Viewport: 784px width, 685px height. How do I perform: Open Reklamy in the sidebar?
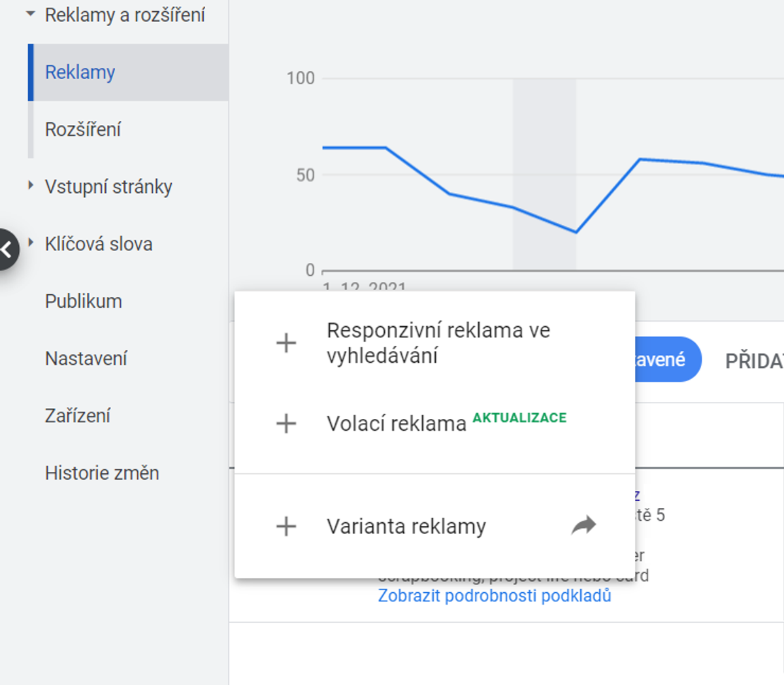pyautogui.click(x=129, y=72)
